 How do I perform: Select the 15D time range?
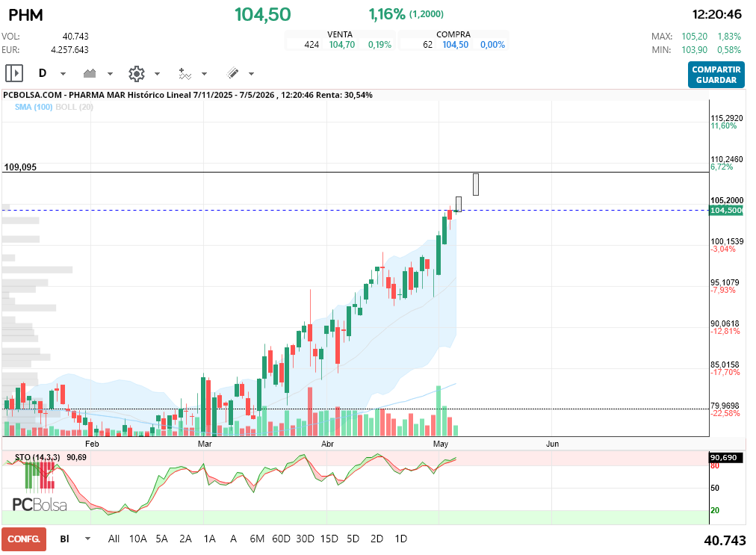(x=329, y=539)
